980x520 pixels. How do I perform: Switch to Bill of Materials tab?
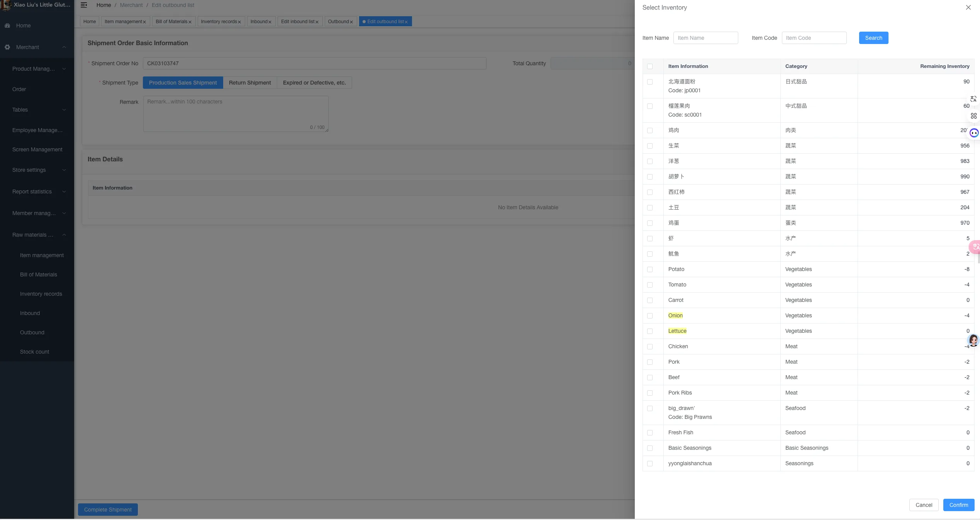coord(171,22)
